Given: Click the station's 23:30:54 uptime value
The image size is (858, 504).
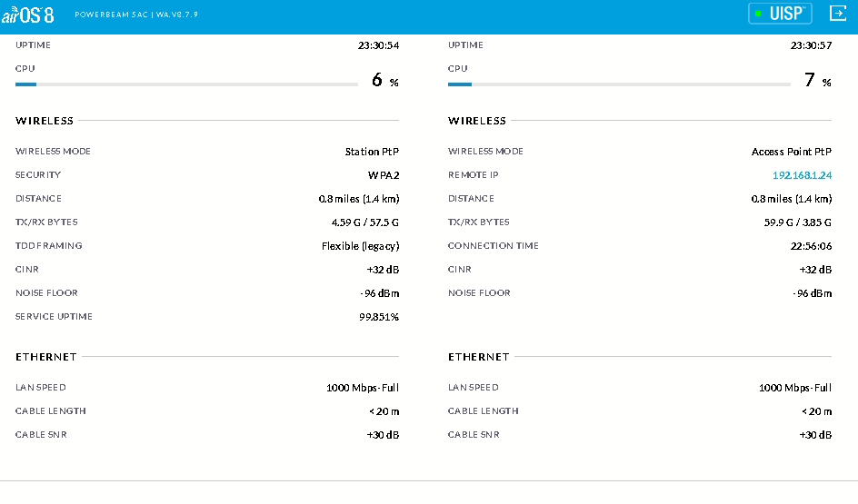Looking at the screenshot, I should 378,45.
